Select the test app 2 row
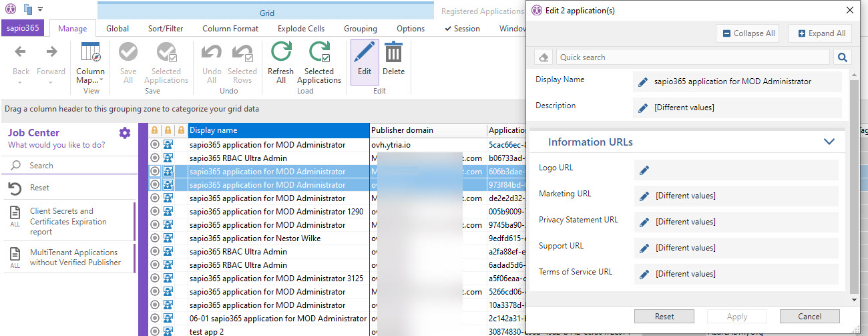Viewport: 868px width, 336px height. 207,332
